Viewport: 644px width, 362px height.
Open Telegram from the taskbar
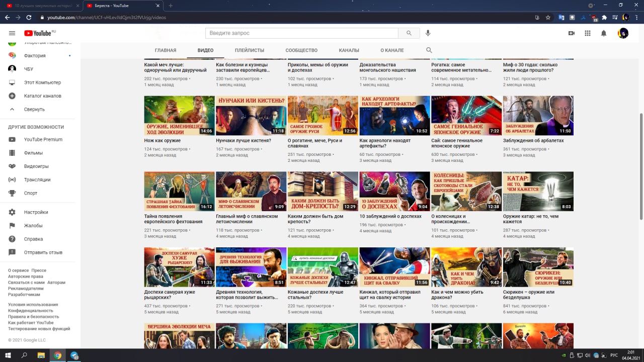[74, 355]
